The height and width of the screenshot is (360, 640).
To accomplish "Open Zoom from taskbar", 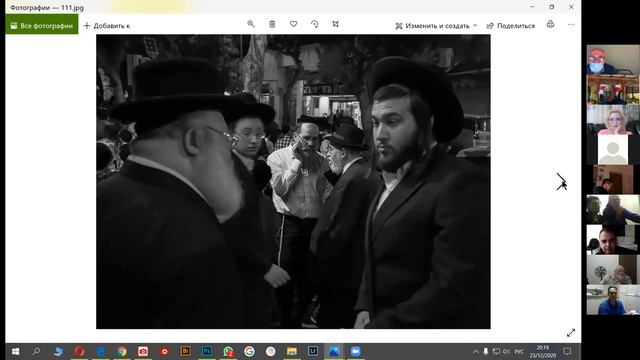I will [x=355, y=351].
